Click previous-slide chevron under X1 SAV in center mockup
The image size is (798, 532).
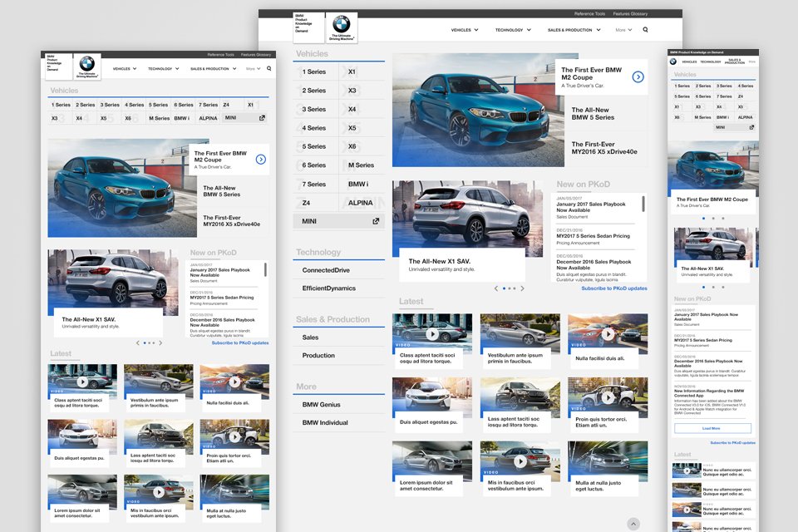coord(496,288)
